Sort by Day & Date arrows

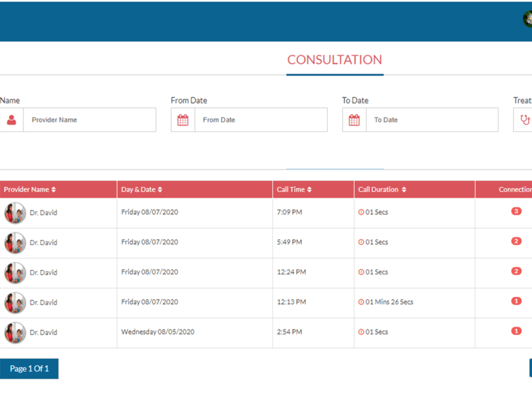pos(160,190)
